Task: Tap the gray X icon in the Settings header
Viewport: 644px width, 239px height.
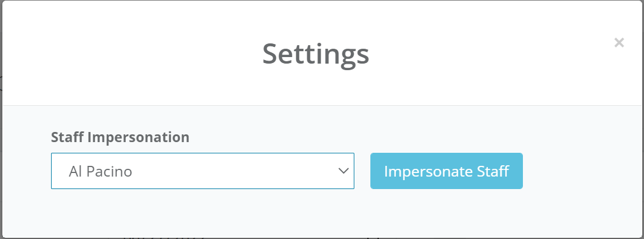Action: (x=619, y=42)
